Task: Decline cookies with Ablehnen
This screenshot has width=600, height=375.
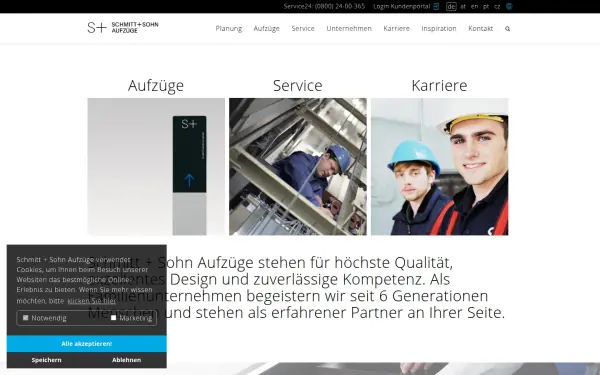Action: click(127, 360)
